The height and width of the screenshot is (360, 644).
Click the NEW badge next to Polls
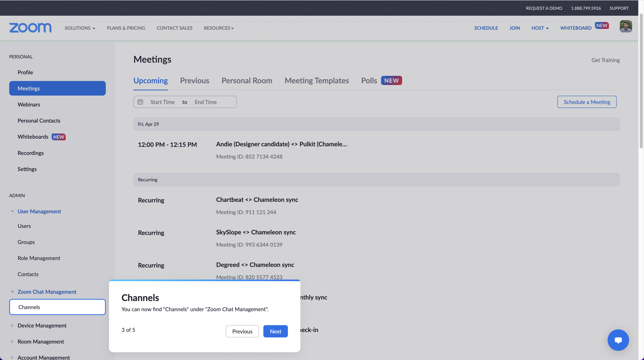coord(391,80)
